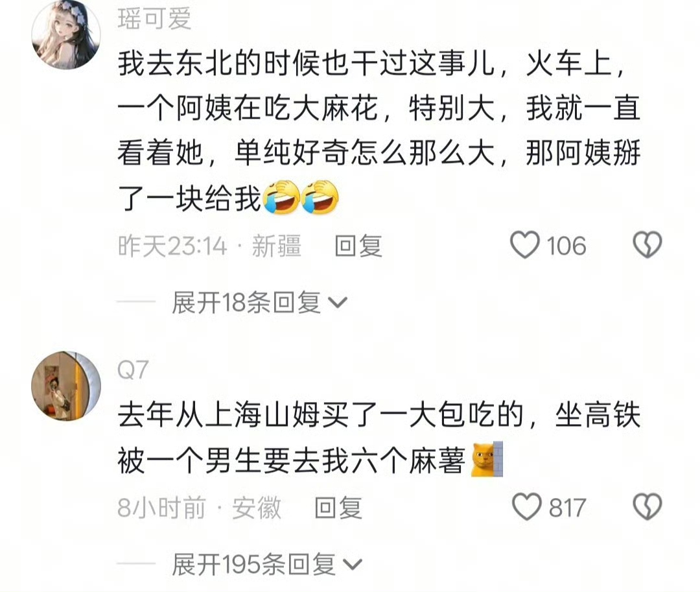
Task: Like the comment by 瑶可爱
Action: tap(525, 244)
